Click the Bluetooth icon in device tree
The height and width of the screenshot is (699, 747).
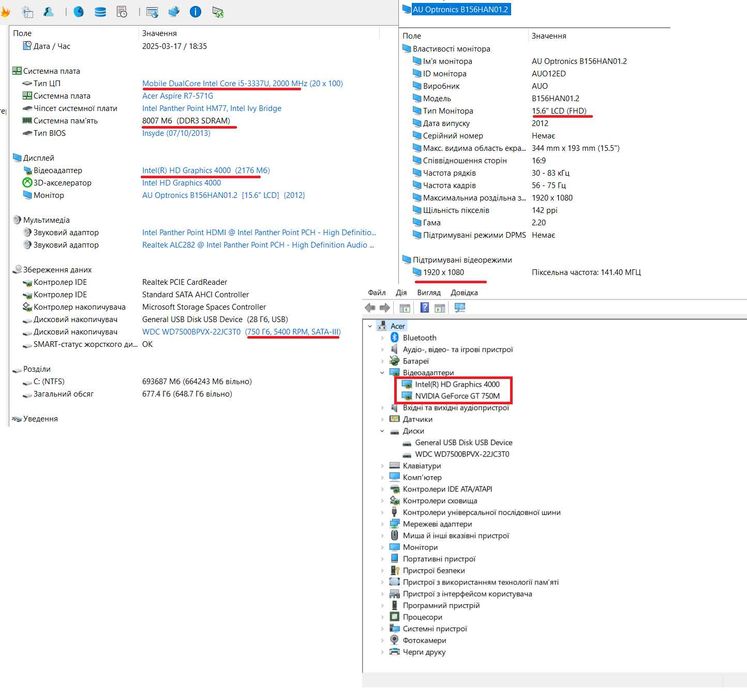coord(394,337)
